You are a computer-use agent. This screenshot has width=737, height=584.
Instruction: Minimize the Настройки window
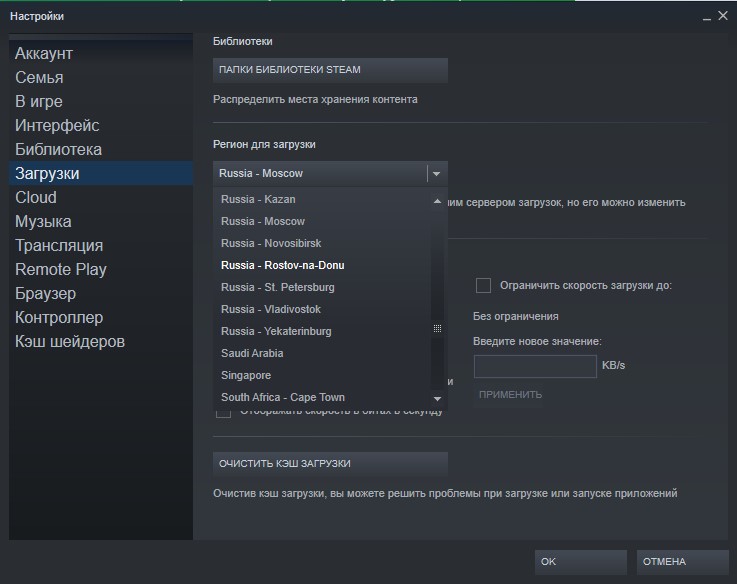pos(706,17)
